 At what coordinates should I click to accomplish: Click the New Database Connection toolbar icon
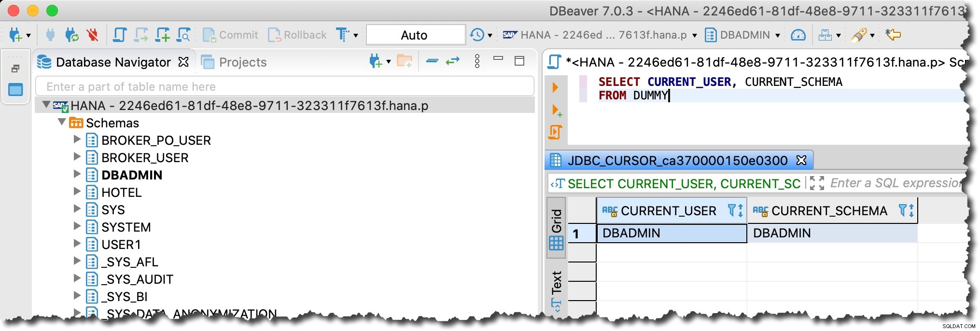pos(15,35)
